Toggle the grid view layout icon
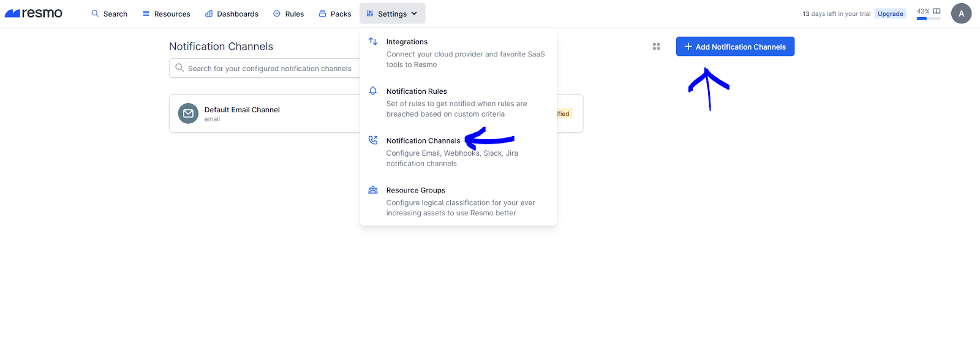The height and width of the screenshot is (352, 980). pos(657,47)
